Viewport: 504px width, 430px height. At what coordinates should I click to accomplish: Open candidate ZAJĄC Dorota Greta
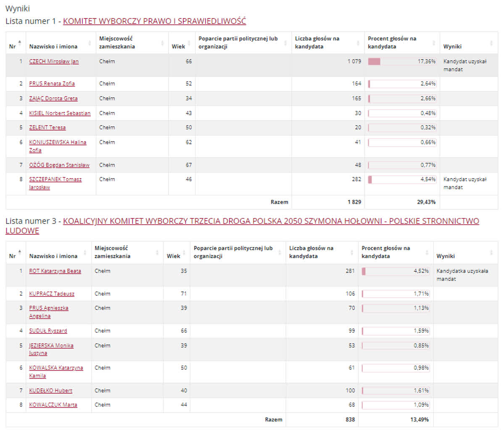coord(53,98)
